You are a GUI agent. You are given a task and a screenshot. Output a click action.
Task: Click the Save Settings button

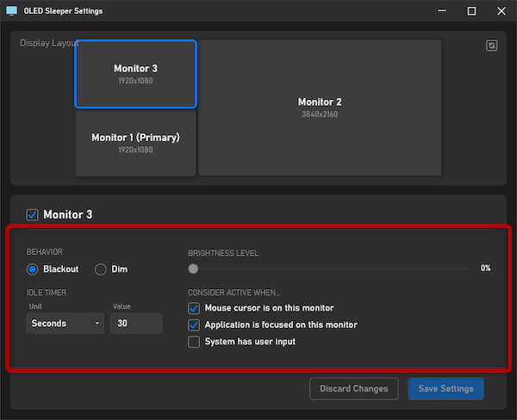coord(445,389)
